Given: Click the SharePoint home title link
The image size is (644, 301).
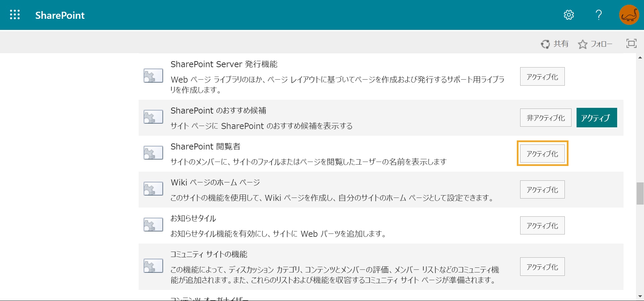Looking at the screenshot, I should 60,15.
